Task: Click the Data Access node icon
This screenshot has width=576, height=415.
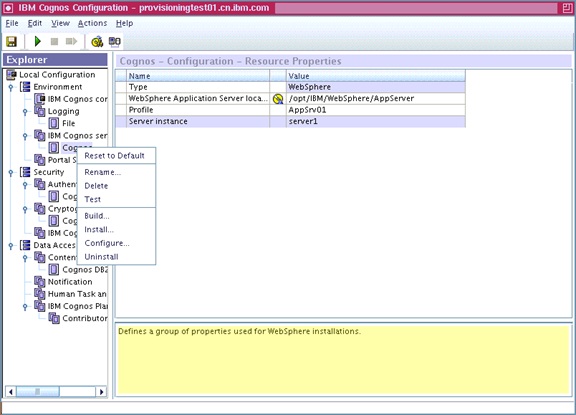Action: click(25, 245)
